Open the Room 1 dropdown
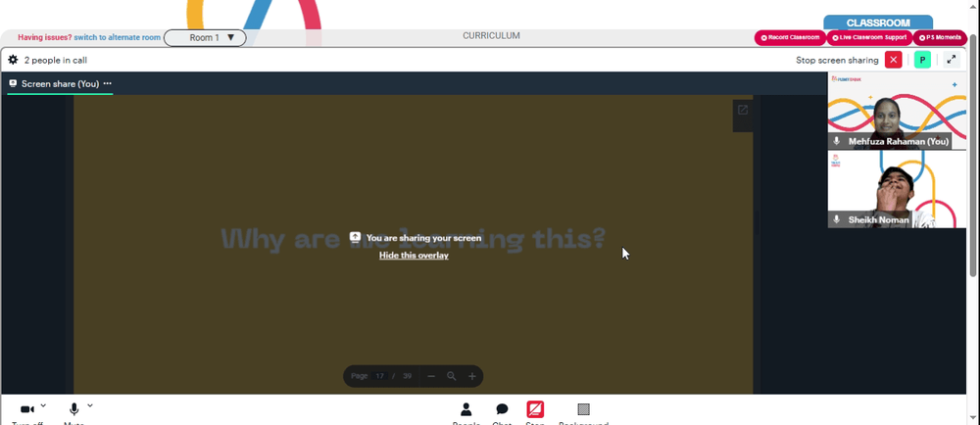This screenshot has height=425, width=980. click(x=205, y=37)
